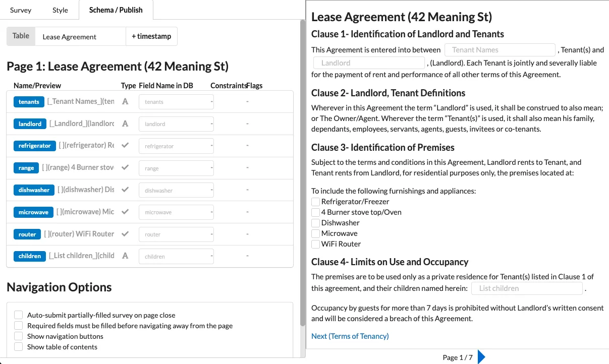Click the checkmark type icon for dishwasher
The height and width of the screenshot is (364, 609).
pos(125,190)
